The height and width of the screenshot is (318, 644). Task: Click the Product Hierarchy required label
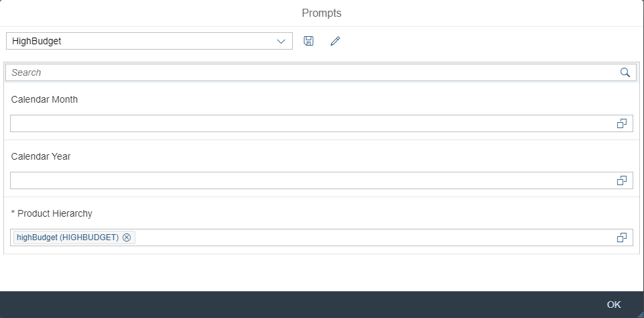52,213
